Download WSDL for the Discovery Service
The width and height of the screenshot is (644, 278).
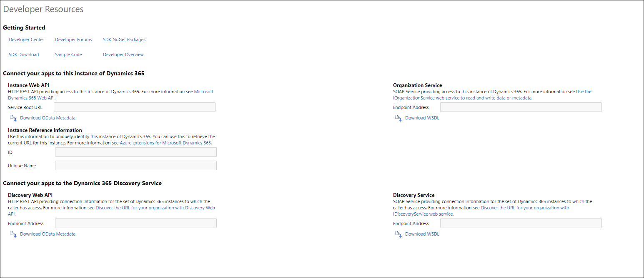(x=422, y=234)
